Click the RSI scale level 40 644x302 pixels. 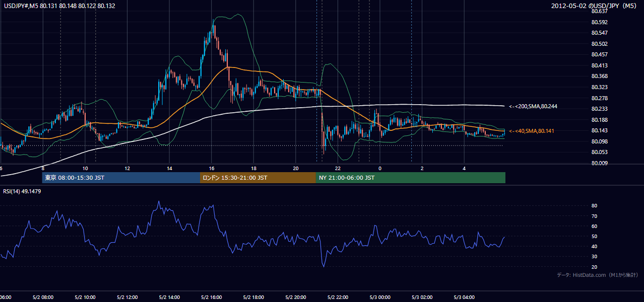click(594, 246)
